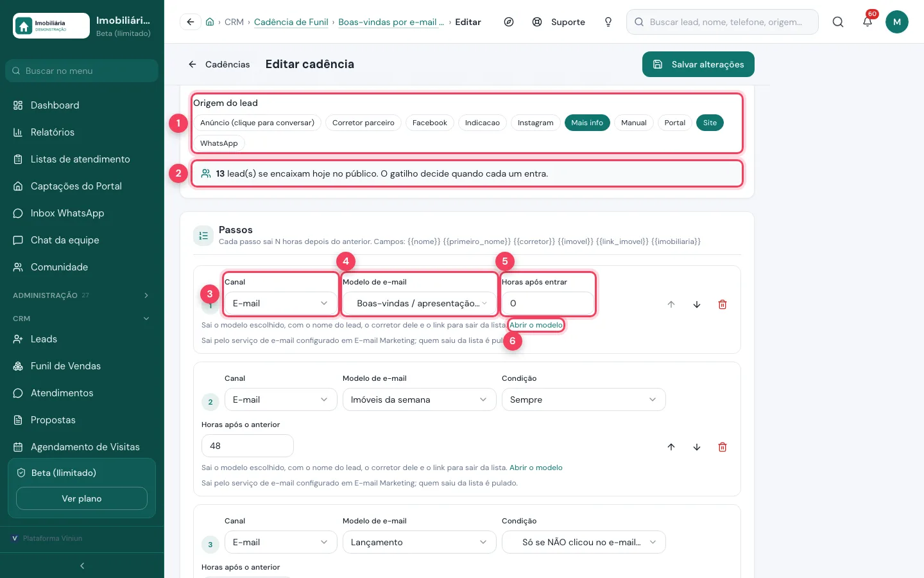Open step 1 Canal dropdown

pyautogui.click(x=281, y=303)
